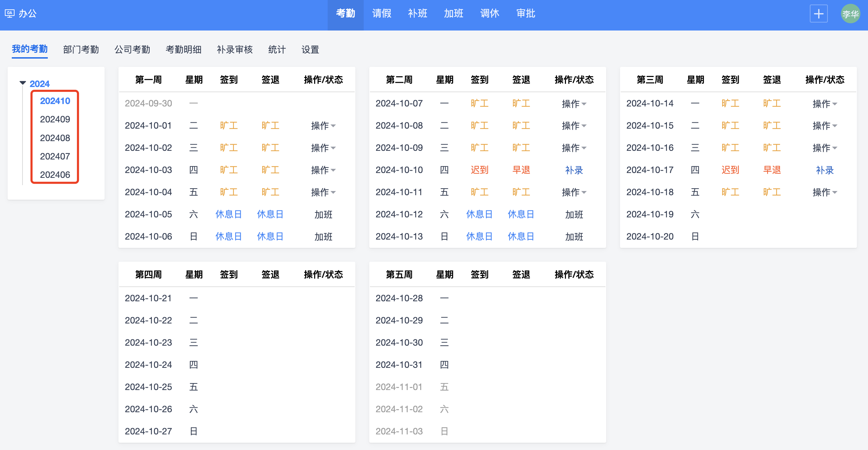
Task: Collapse the 2024 year tree node
Action: (23, 83)
